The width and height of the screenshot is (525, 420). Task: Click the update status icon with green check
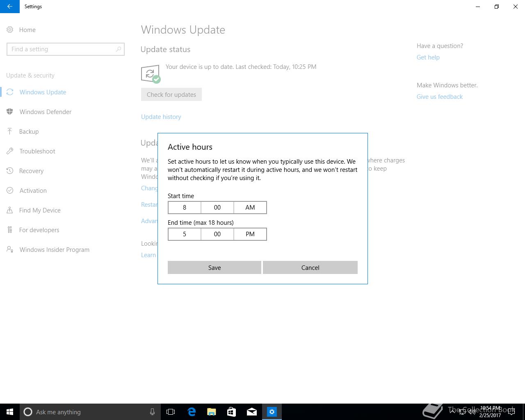(x=151, y=74)
